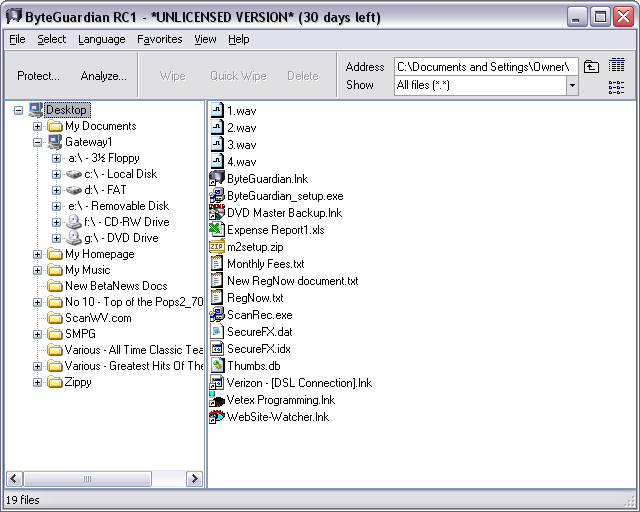Click the ByteGuardian title bar app icon
The width and height of the screenshot is (640, 512).
click(14, 16)
